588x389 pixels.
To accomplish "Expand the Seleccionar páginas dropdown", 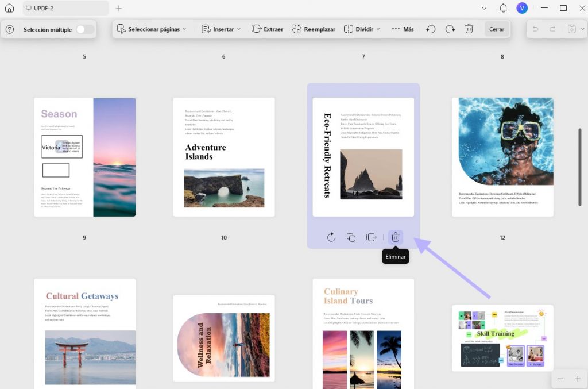I will (151, 29).
